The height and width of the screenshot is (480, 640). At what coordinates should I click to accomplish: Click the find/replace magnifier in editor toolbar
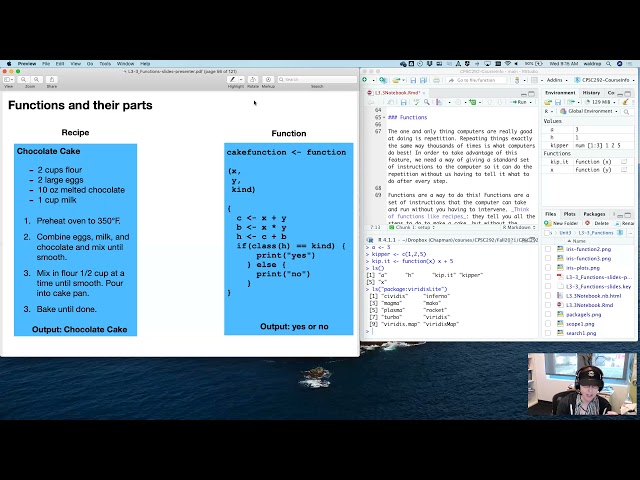pyautogui.click(x=427, y=102)
